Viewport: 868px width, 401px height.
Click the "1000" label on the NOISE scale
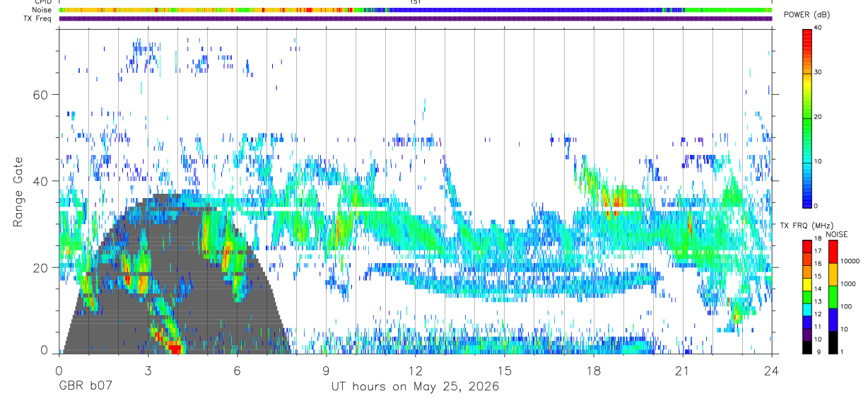click(x=850, y=284)
